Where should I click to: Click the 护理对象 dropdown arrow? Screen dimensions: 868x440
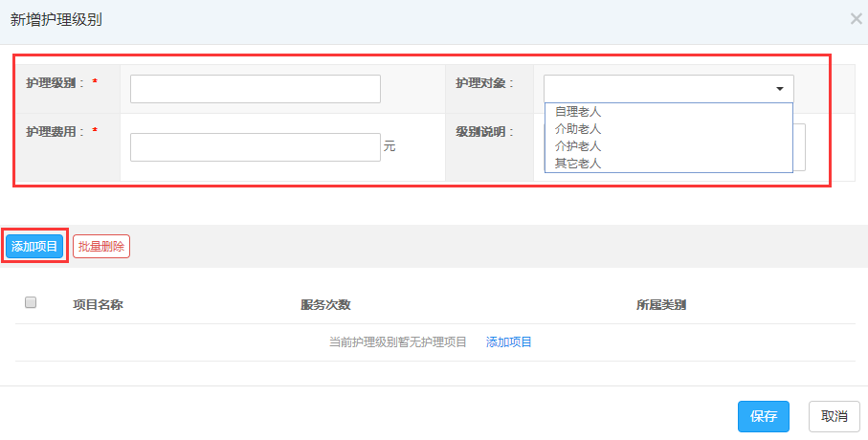[x=780, y=89]
